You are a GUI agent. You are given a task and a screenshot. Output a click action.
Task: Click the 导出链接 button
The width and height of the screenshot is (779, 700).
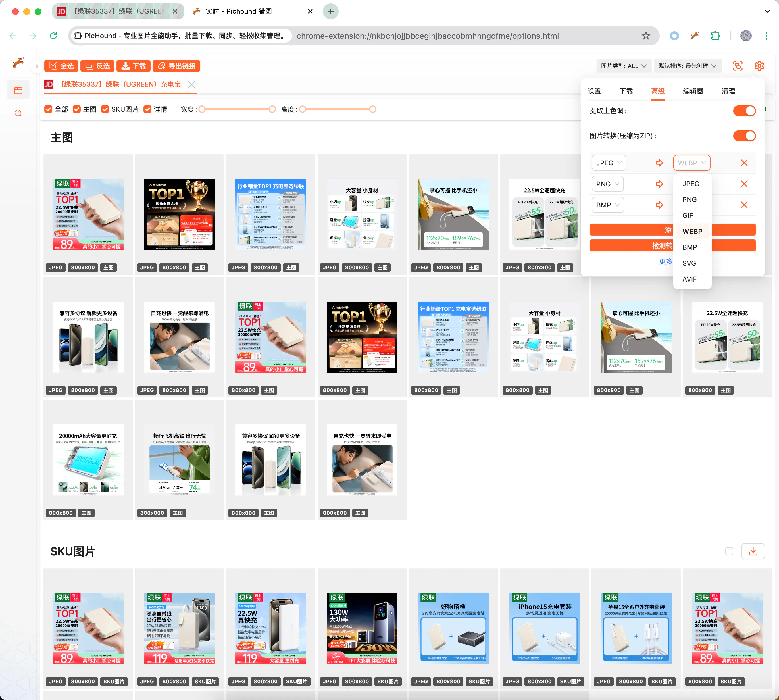pos(177,66)
